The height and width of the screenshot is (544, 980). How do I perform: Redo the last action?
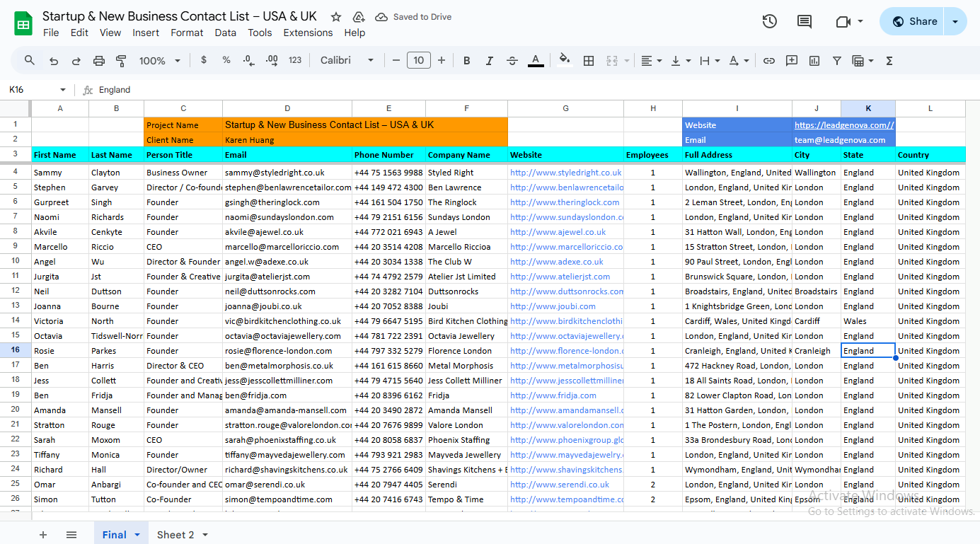click(76, 61)
